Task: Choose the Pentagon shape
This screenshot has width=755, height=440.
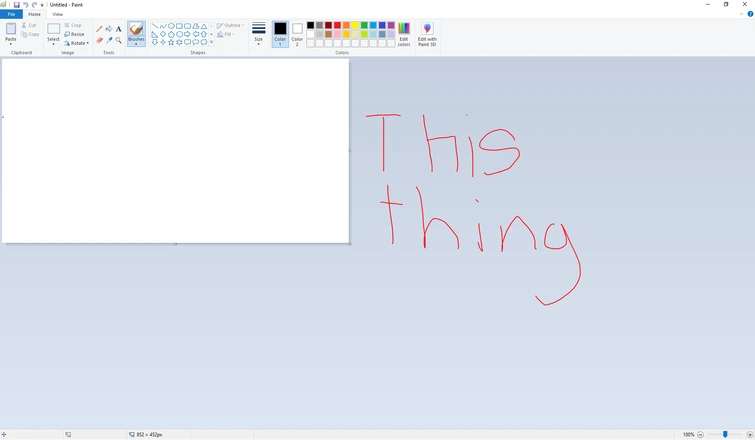Action: (x=171, y=34)
